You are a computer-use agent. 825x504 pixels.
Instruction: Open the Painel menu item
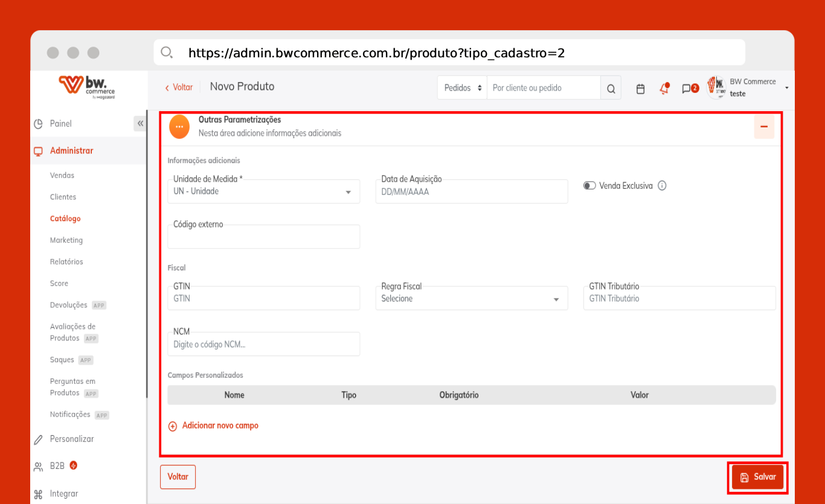[x=60, y=124]
